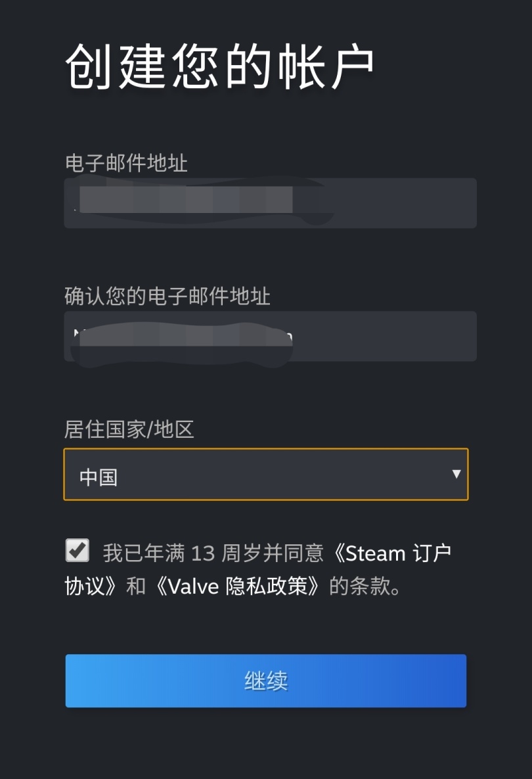This screenshot has height=779, width=532.
Task: Click the 电子邮件地址 label text
Action: tap(126, 163)
